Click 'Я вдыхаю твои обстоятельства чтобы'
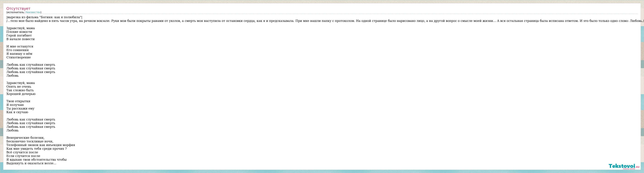 click(36, 160)
